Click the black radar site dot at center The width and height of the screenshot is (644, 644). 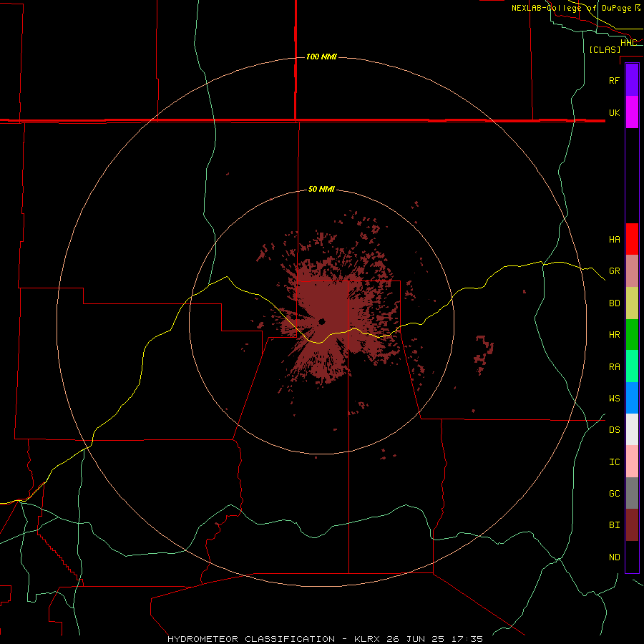(x=322, y=321)
